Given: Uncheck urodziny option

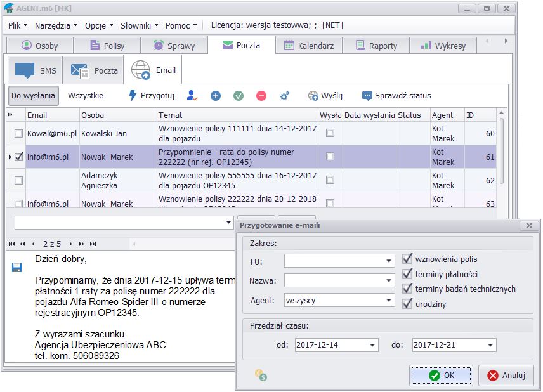Looking at the screenshot, I should point(407,304).
